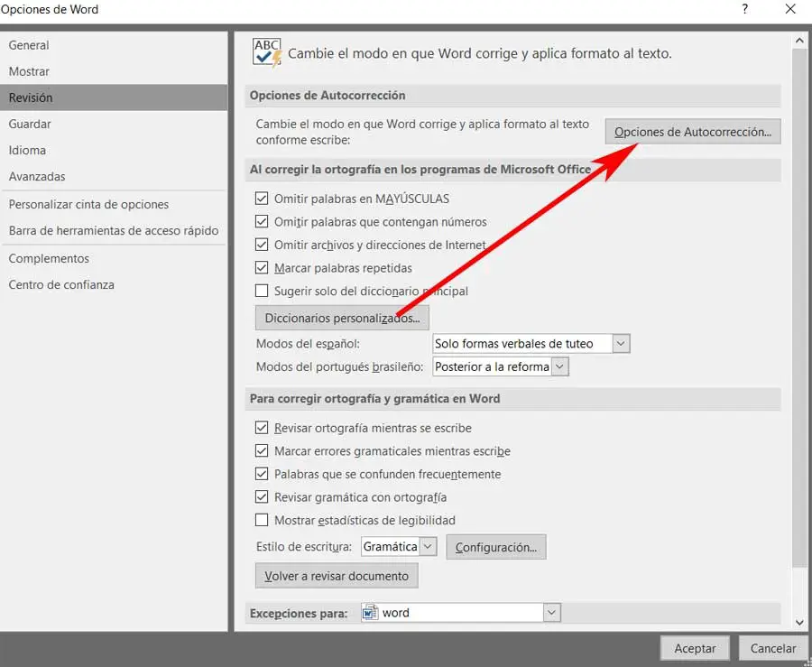Image resolution: width=812 pixels, height=667 pixels.
Task: Click the ABC proofing checkmark icon
Action: click(x=267, y=52)
